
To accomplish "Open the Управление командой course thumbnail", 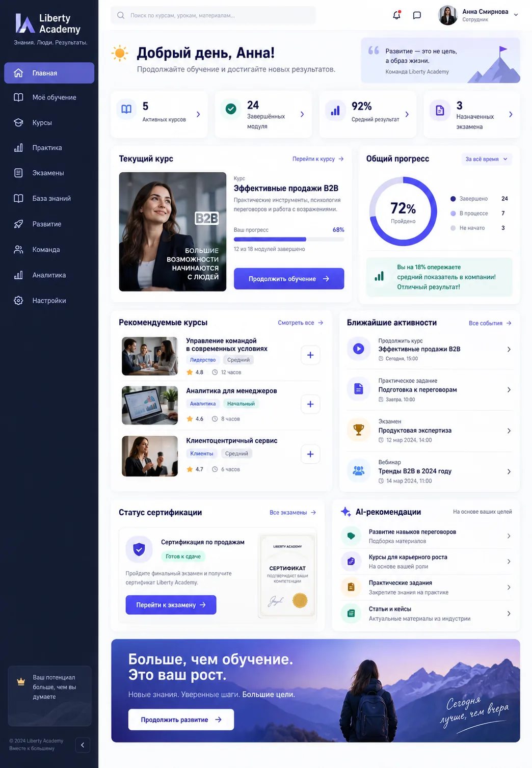I will tap(150, 356).
